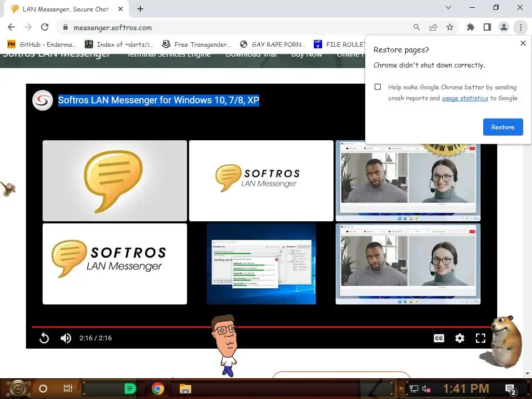The image size is (532, 399).
Task: Open the Start menu clock button
Action: click(x=18, y=389)
